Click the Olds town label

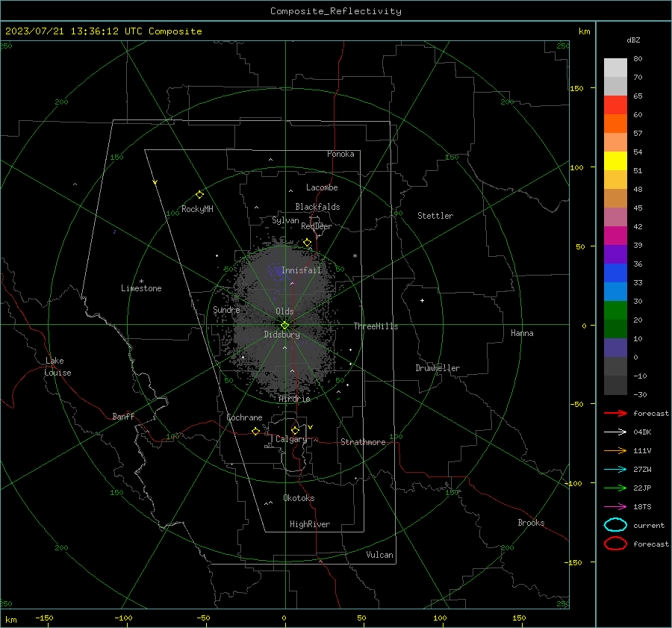coord(284,311)
